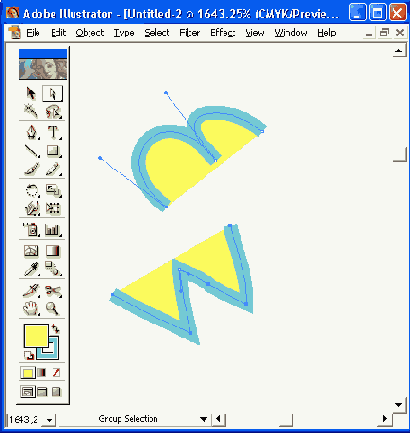Open the zoom level dropdown arrow
The width and height of the screenshot is (410, 433).
tap(50, 420)
